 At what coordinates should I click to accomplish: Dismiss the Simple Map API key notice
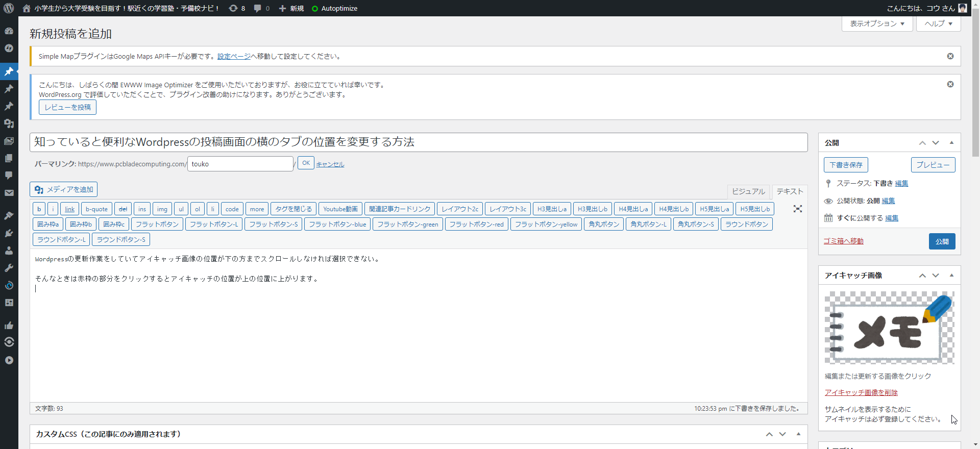click(x=950, y=56)
